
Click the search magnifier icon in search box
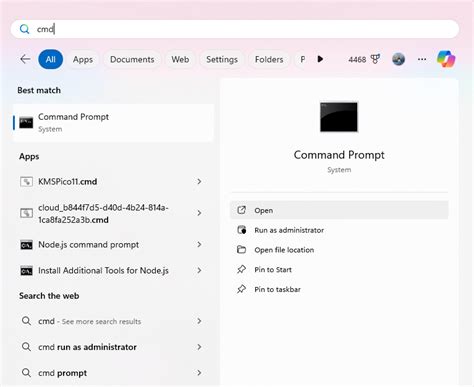click(x=24, y=29)
